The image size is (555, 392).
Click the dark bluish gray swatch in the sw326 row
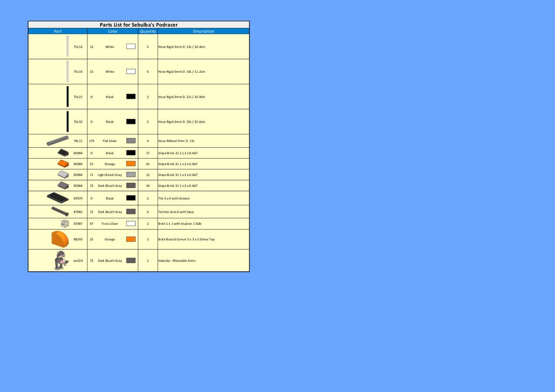click(131, 260)
